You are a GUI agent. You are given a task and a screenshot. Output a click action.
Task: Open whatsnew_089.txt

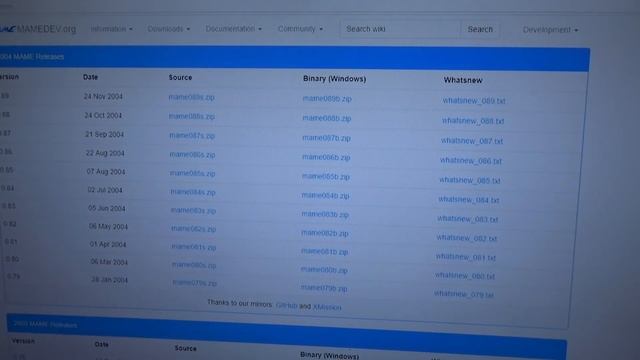[474, 101]
